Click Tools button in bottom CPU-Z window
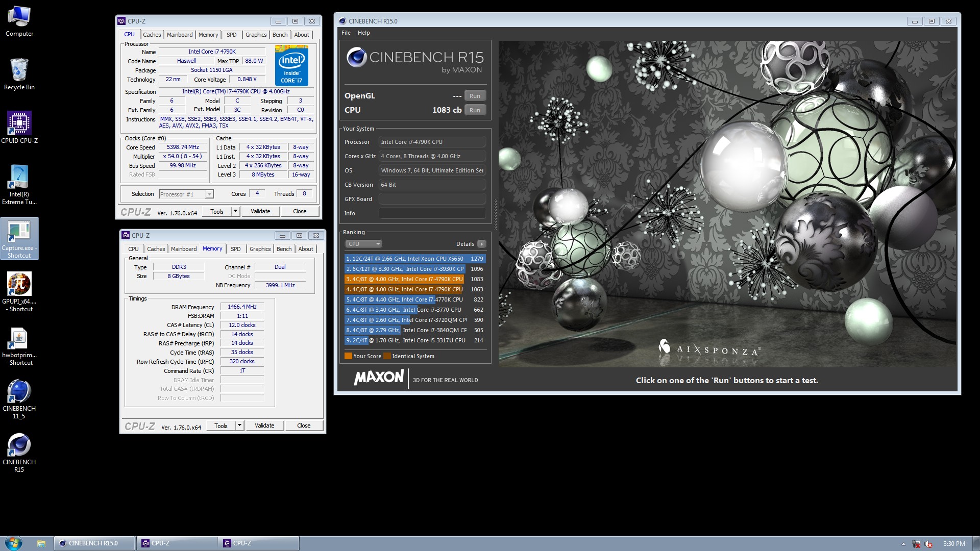 pos(221,425)
